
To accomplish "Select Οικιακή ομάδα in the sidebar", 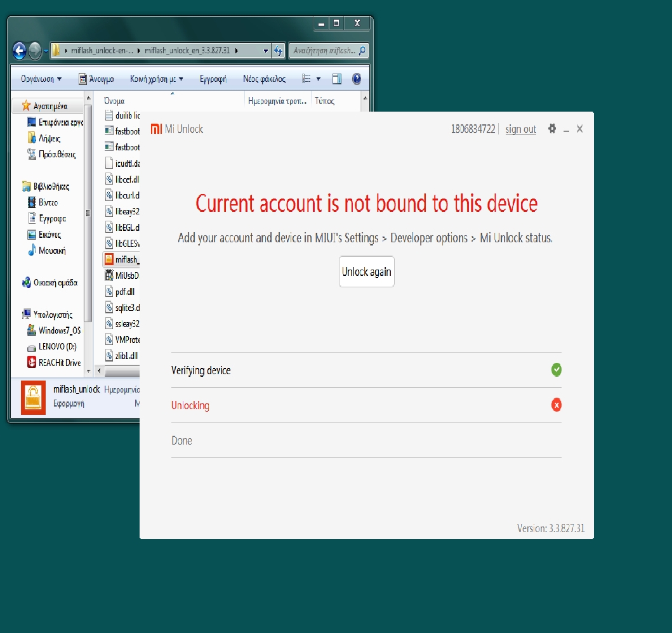I will (x=50, y=283).
